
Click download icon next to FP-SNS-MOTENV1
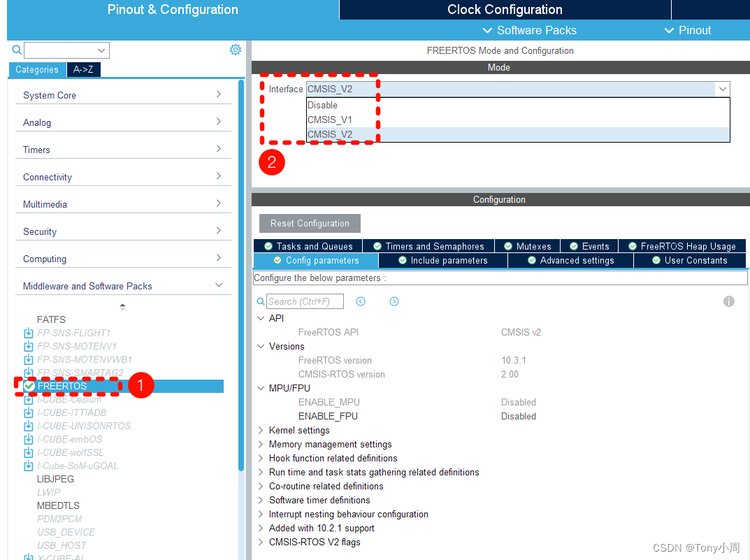click(29, 346)
